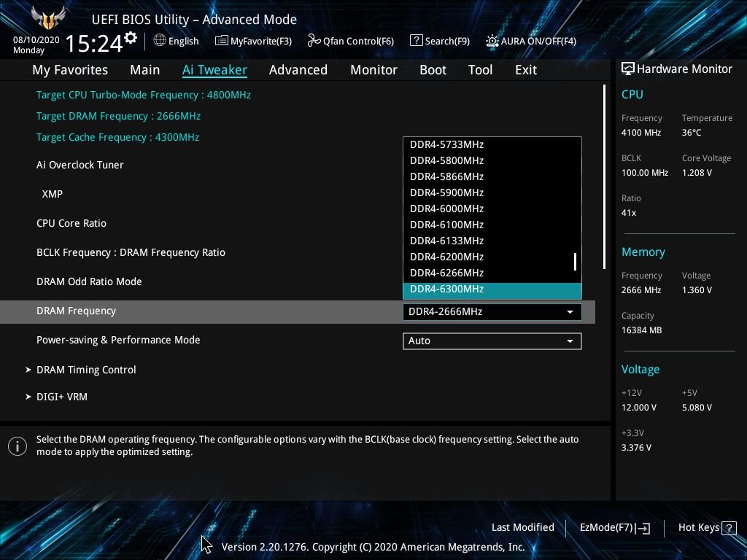Open the Monitor tab
This screenshot has height=560, width=747.
[x=374, y=70]
